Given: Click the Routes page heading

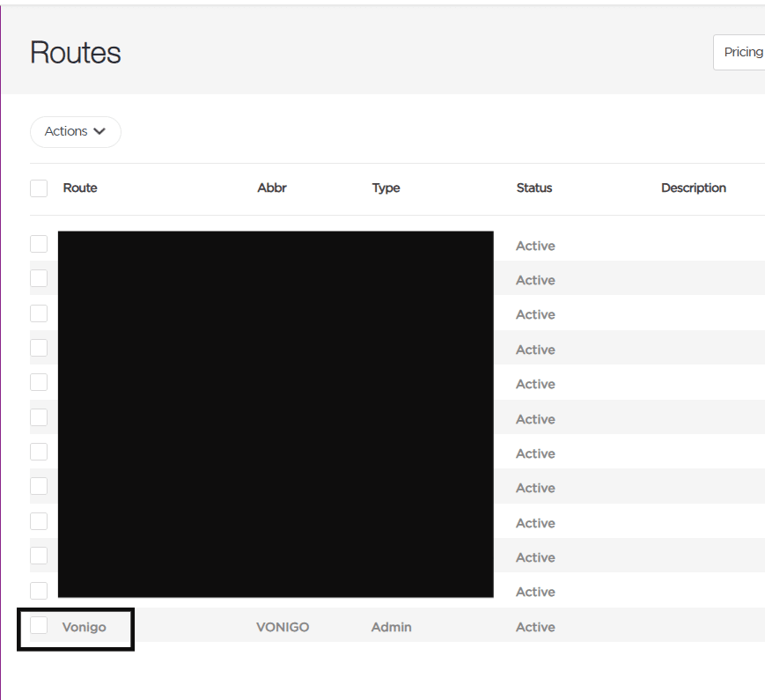Looking at the screenshot, I should coord(76,53).
